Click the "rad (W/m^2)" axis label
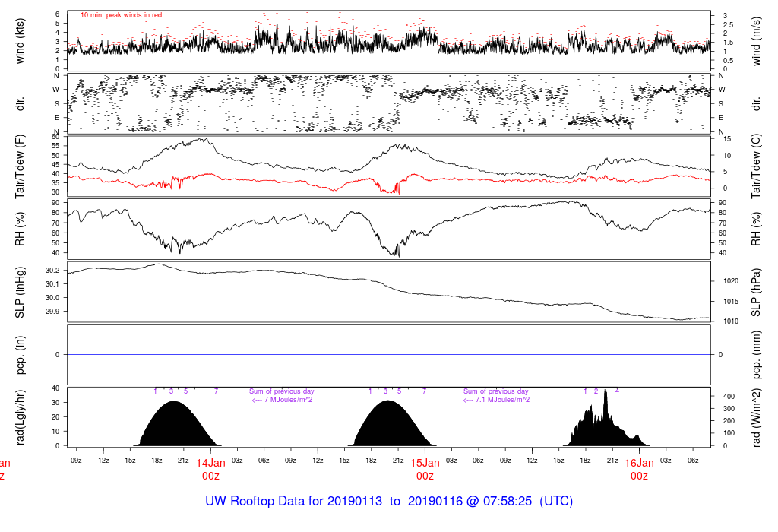Screen dimensions: 778x532 [756, 417]
